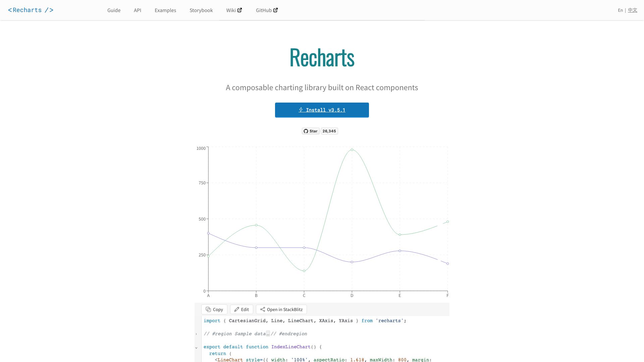The height and width of the screenshot is (362, 644).
Task: Navigate to the Guide page
Action: click(114, 10)
